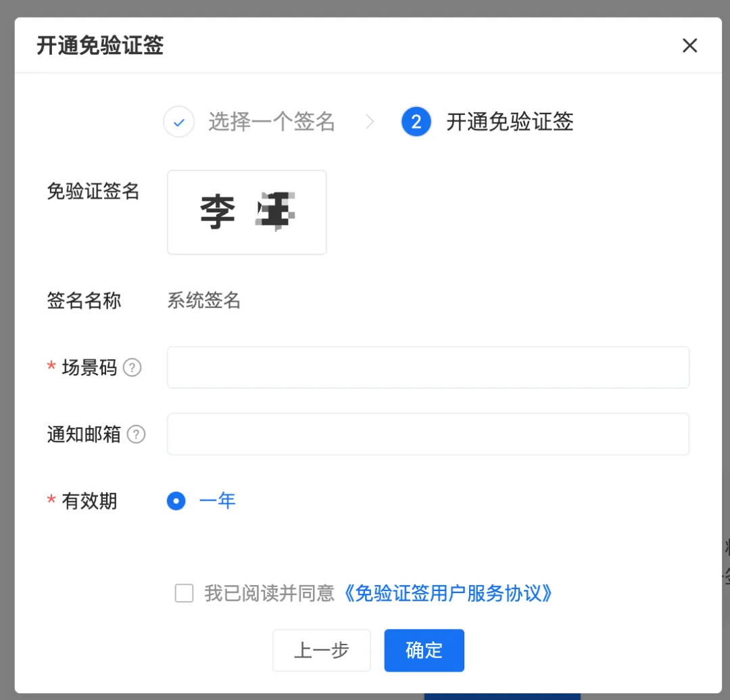
Task: Go back with the 上一步 button
Action: (322, 651)
